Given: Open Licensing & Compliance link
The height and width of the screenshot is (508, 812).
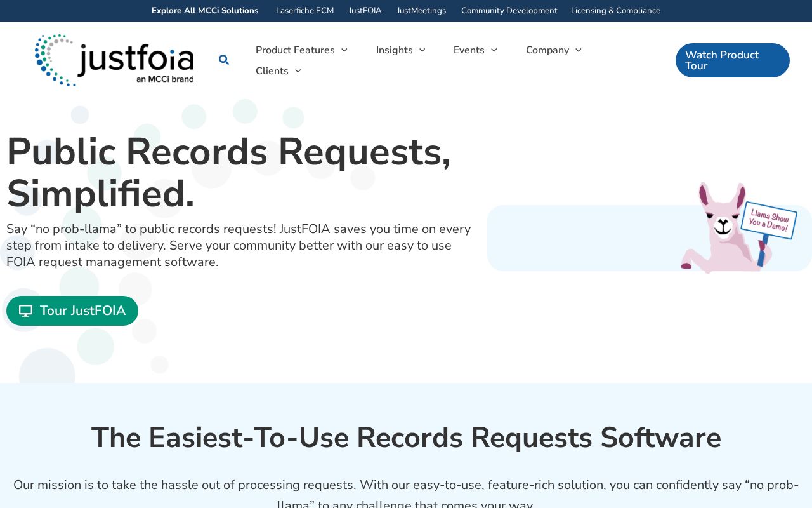Looking at the screenshot, I should pos(615,11).
